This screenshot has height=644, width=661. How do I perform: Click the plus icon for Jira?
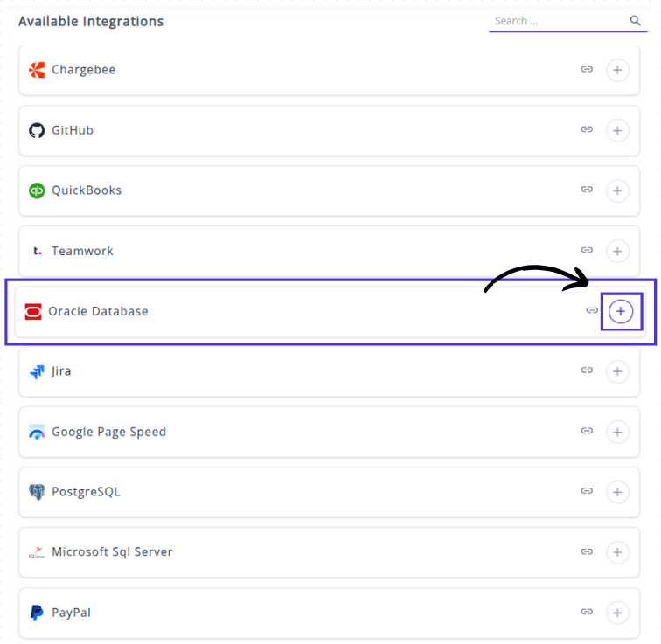pyautogui.click(x=617, y=371)
